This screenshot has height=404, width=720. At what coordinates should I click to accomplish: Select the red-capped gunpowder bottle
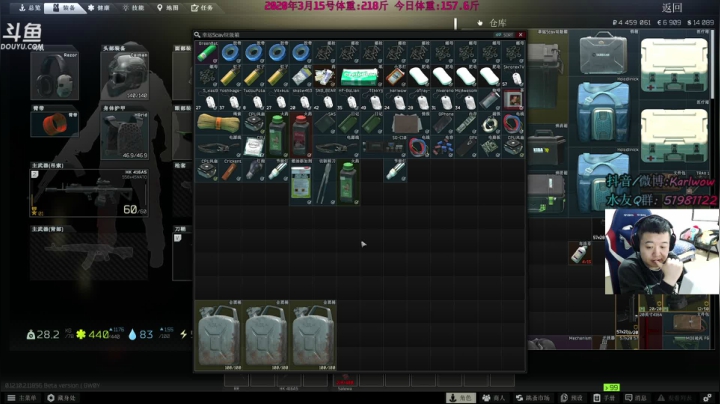(301, 135)
